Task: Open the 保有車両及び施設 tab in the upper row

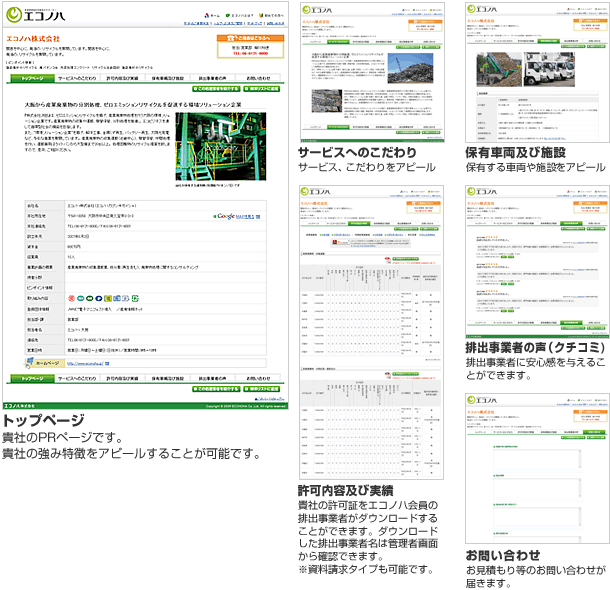Action: pos(168,78)
